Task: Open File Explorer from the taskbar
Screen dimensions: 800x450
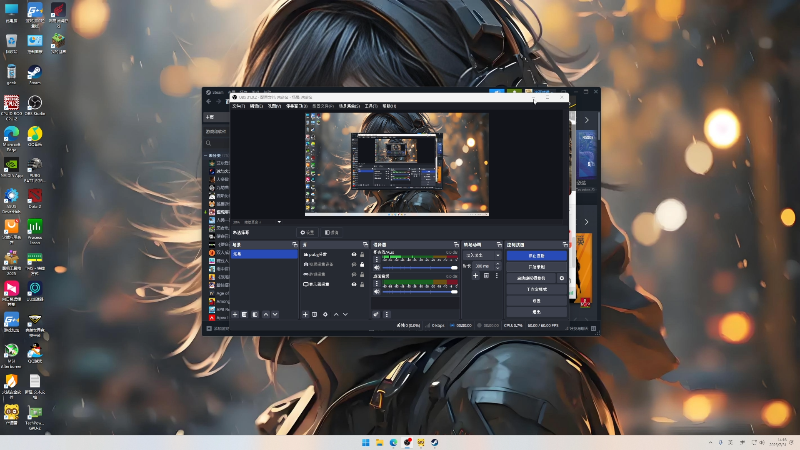Action: 379,442
